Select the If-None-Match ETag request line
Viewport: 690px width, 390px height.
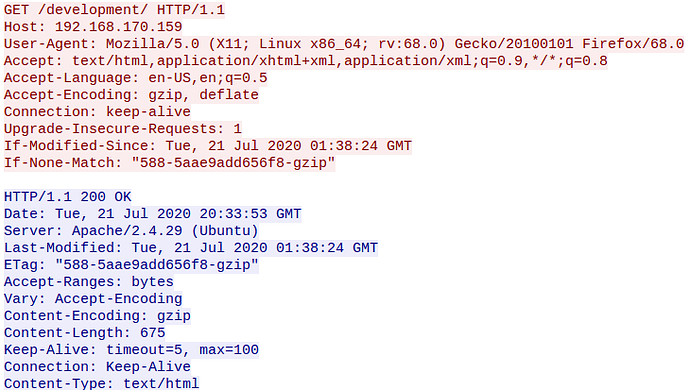(169, 163)
